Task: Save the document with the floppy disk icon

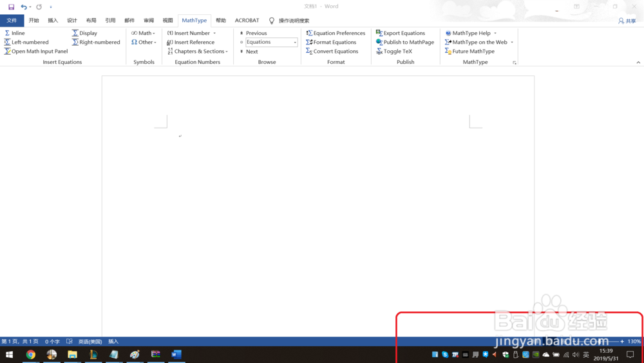Action: [x=11, y=6]
